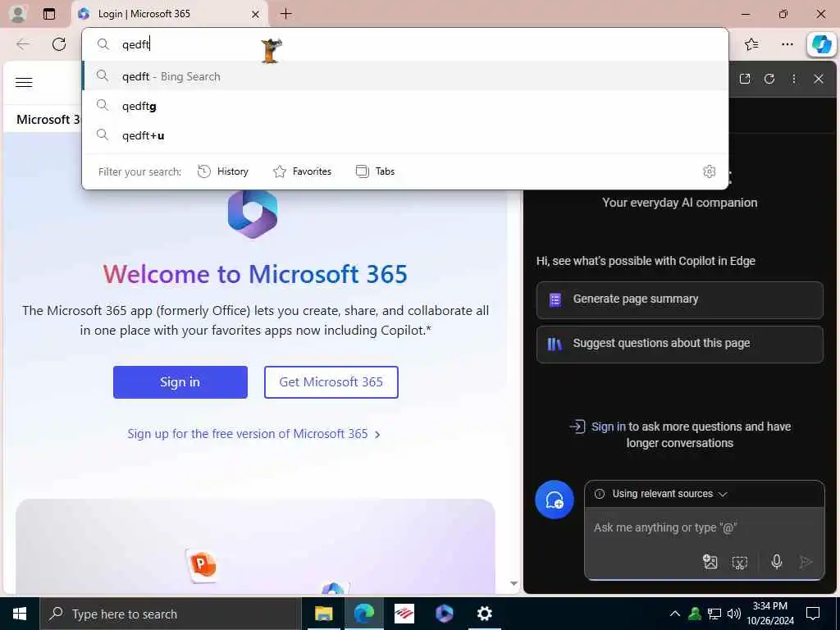Filter search by Favorites
The height and width of the screenshot is (630, 840).
point(302,171)
